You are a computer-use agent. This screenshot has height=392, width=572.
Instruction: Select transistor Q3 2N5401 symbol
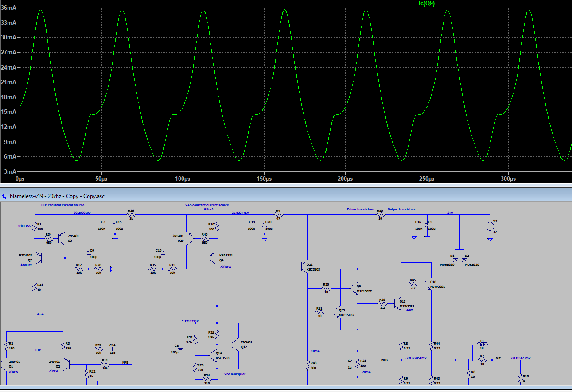coord(62,238)
